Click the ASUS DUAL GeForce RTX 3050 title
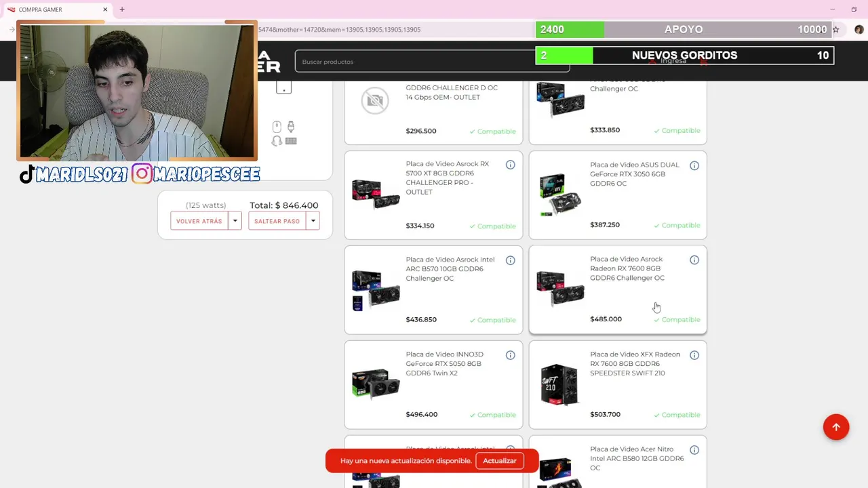868x488 pixels. tap(635, 174)
